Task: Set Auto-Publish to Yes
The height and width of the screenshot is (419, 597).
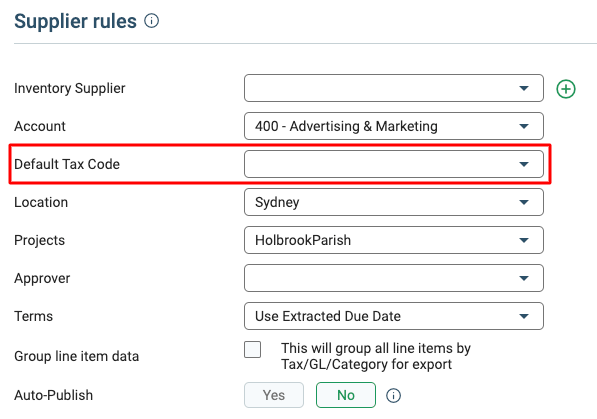Action: pos(274,395)
